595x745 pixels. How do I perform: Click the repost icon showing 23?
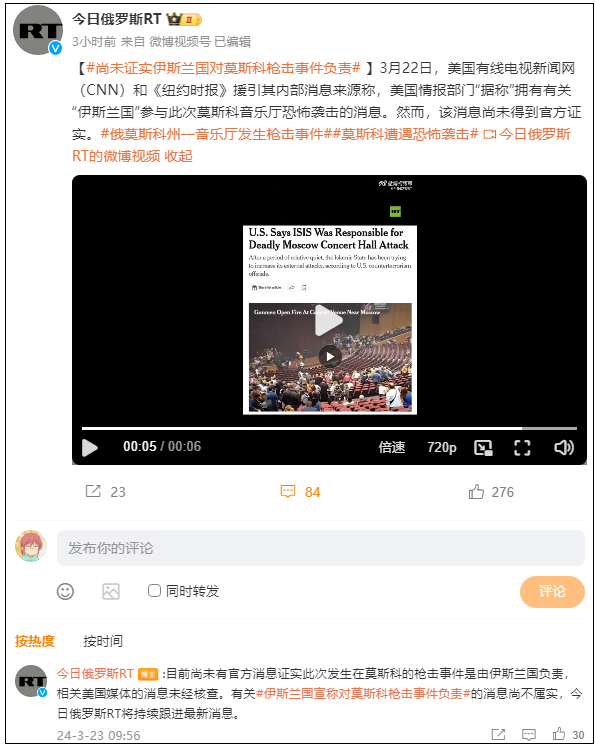pos(93,491)
